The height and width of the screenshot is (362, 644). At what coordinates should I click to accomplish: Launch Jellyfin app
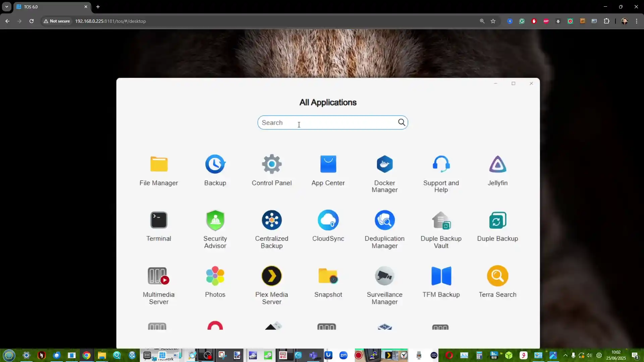[497, 164]
